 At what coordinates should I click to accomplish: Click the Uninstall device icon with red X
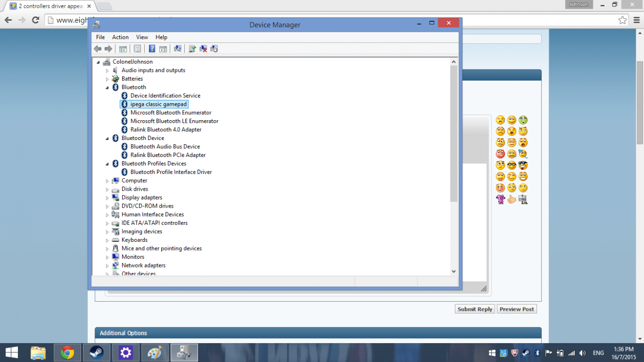pyautogui.click(x=203, y=49)
